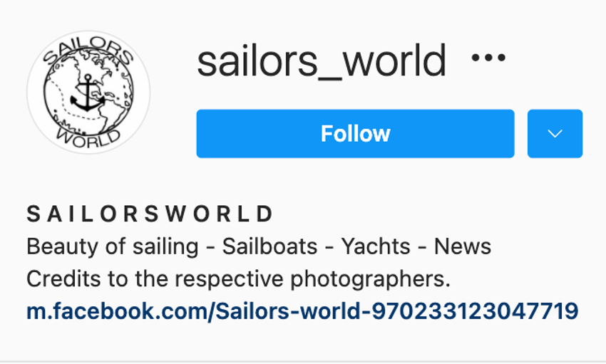Expand suggested accounts with the chevron button
Viewport: 606px width, 364px height.
[555, 133]
